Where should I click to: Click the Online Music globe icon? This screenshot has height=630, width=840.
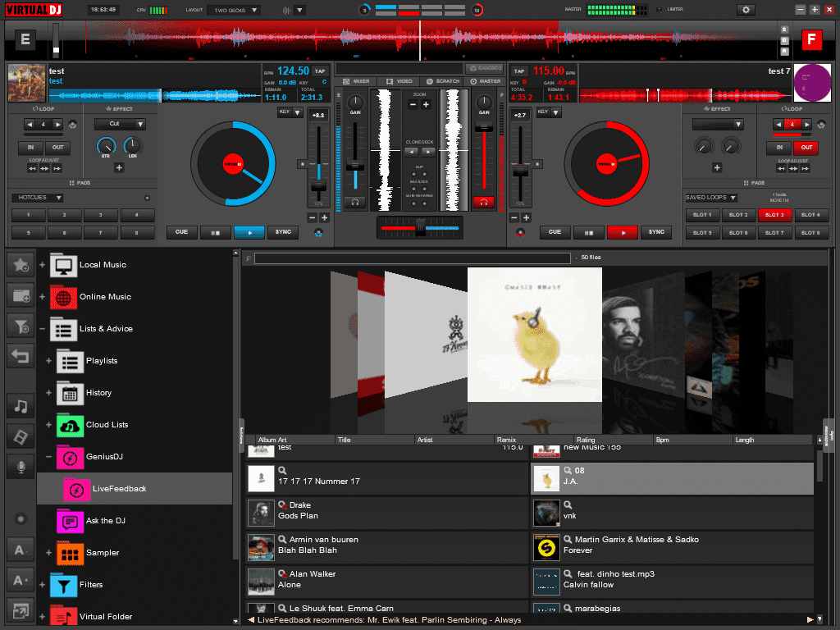pyautogui.click(x=63, y=297)
